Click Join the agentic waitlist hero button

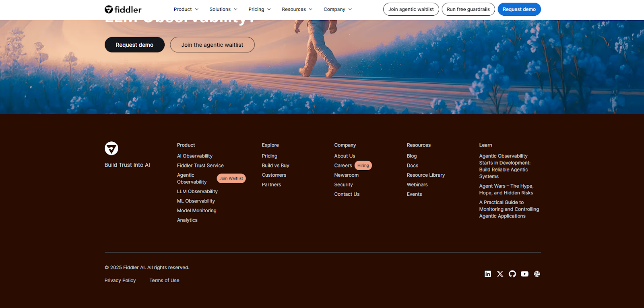[212, 45]
